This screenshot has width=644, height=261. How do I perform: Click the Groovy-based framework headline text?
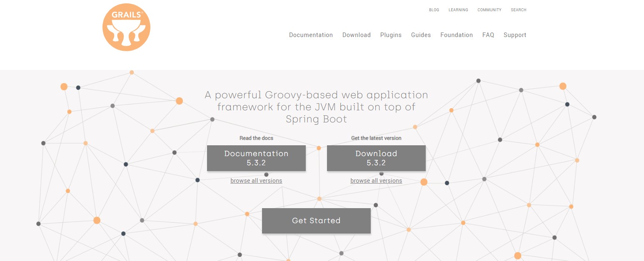point(316,107)
